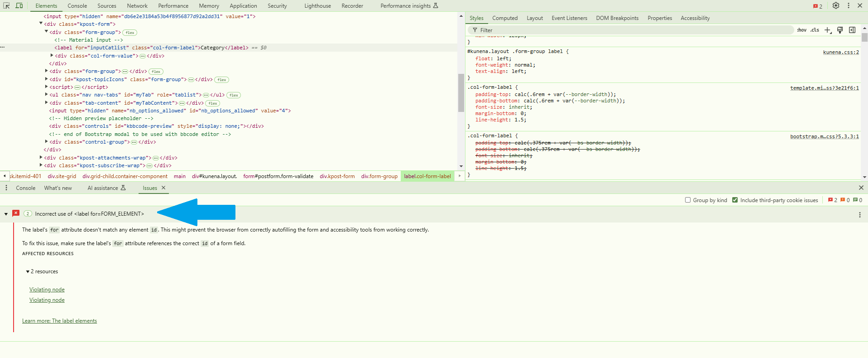Viewport: 868px width, 358px height.
Task: Switch to the Network tab
Action: pos(137,6)
